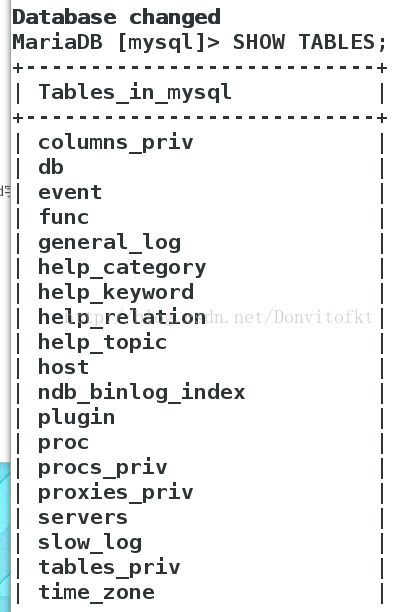Click the proxies_priv table name
Screen dimensions: 419x612
coord(116,493)
